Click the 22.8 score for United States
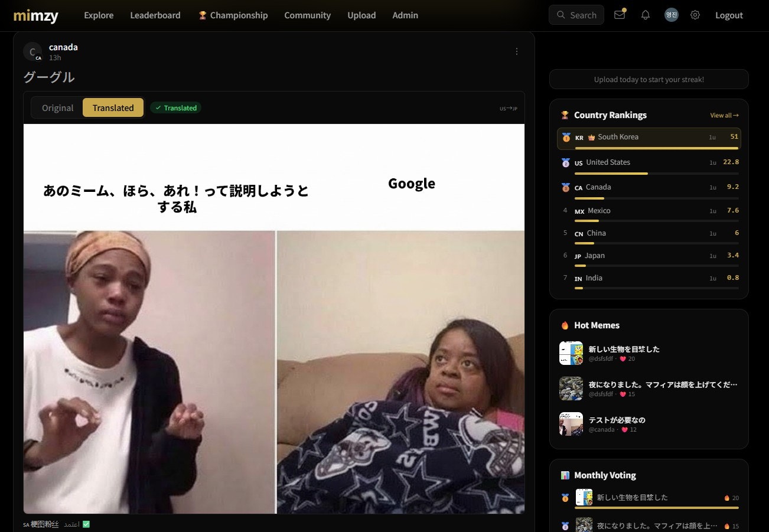 click(731, 162)
